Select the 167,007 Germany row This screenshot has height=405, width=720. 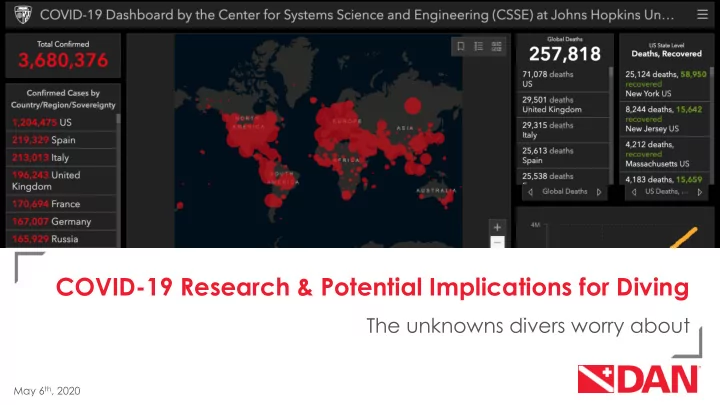pyautogui.click(x=61, y=221)
